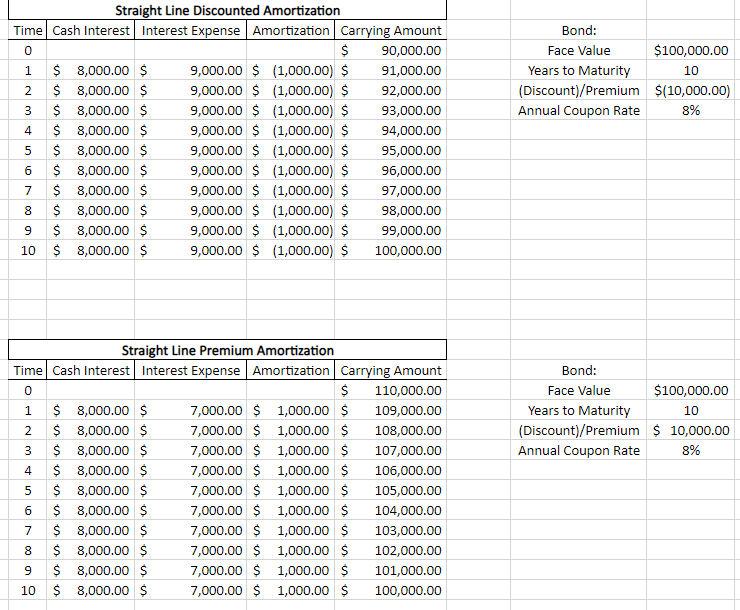Select the upper 8% coupon rate cell
The width and height of the screenshot is (740, 610).
click(x=691, y=110)
